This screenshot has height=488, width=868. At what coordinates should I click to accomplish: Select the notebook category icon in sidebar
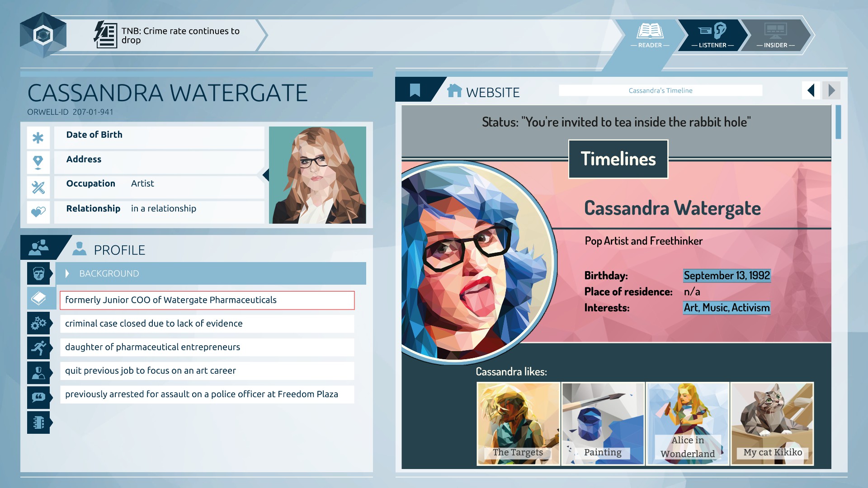pyautogui.click(x=38, y=422)
